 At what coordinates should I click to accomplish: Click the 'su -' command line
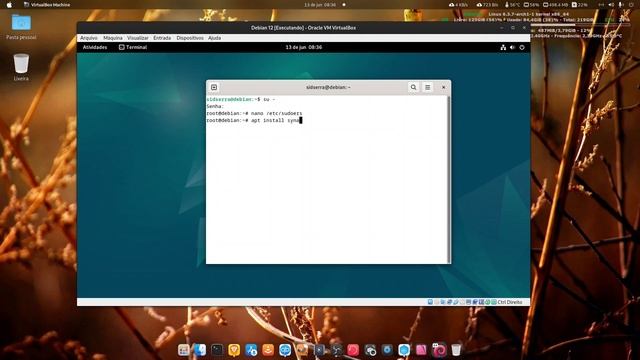click(241, 100)
